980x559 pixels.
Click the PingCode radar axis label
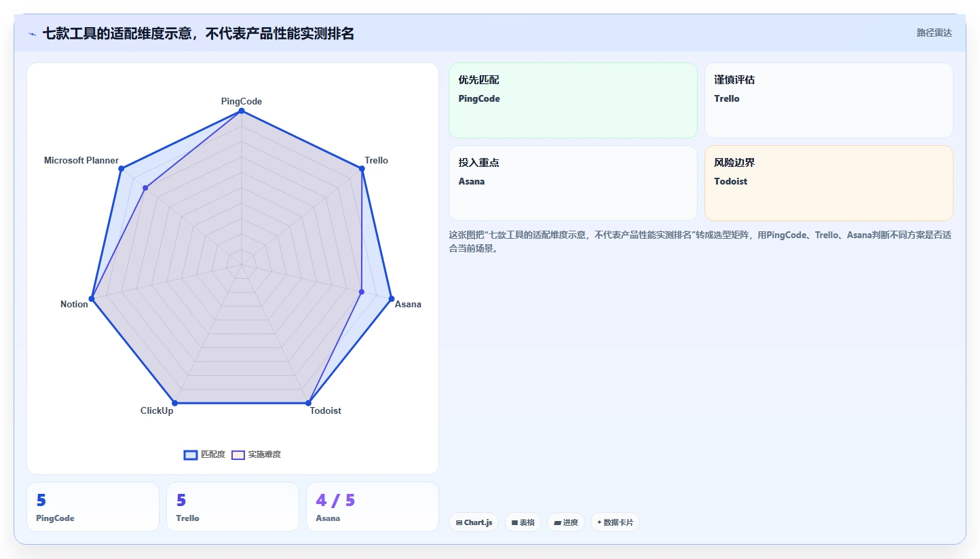pyautogui.click(x=242, y=101)
